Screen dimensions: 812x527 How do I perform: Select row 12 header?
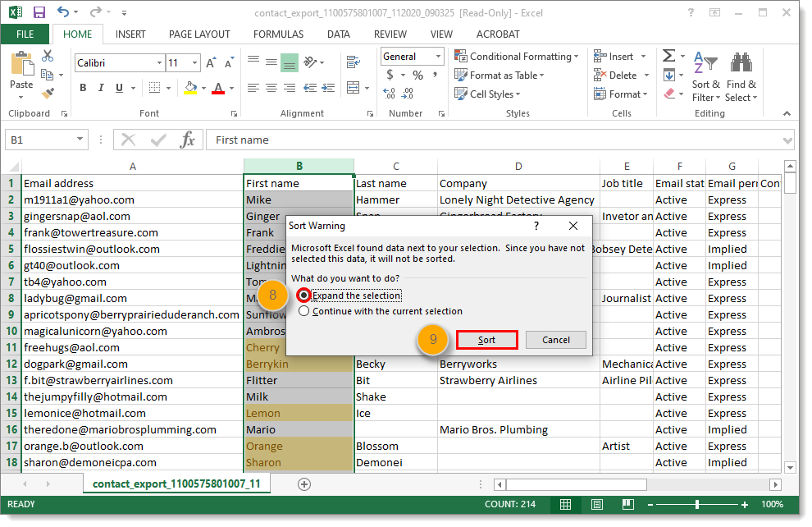pyautogui.click(x=11, y=364)
